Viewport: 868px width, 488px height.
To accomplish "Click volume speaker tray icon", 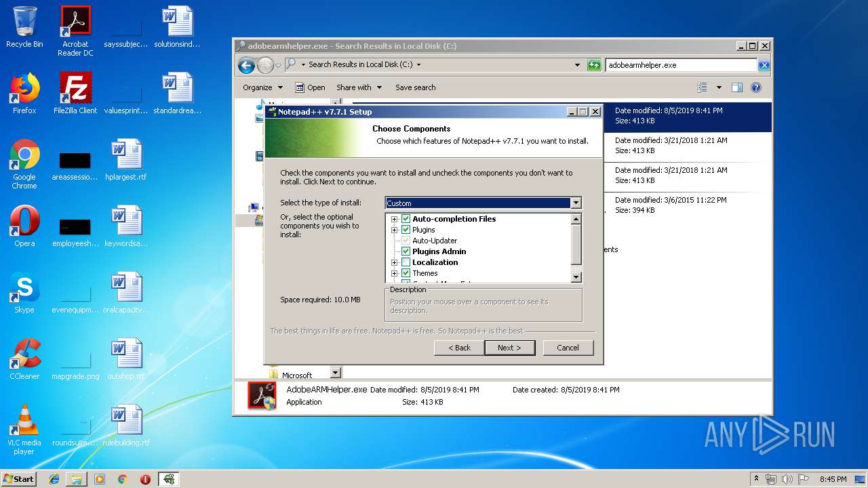I will [x=786, y=479].
